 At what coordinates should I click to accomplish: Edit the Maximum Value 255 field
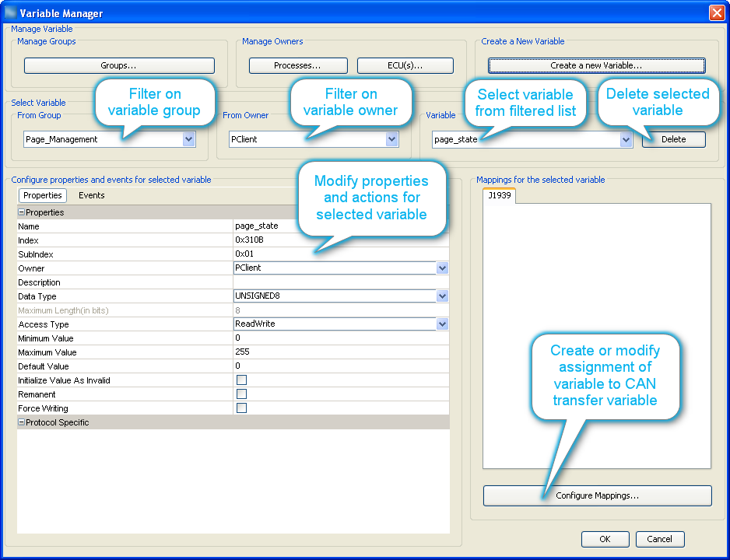point(341,352)
